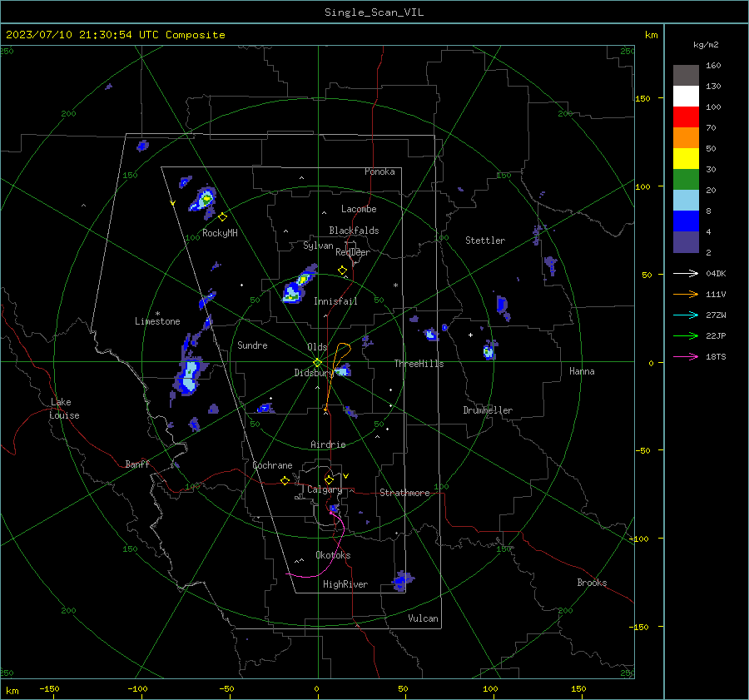Click the Drumheller city label

[x=488, y=410]
